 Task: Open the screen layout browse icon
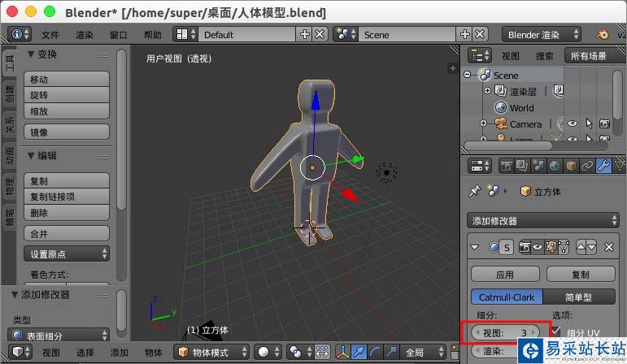coord(185,34)
